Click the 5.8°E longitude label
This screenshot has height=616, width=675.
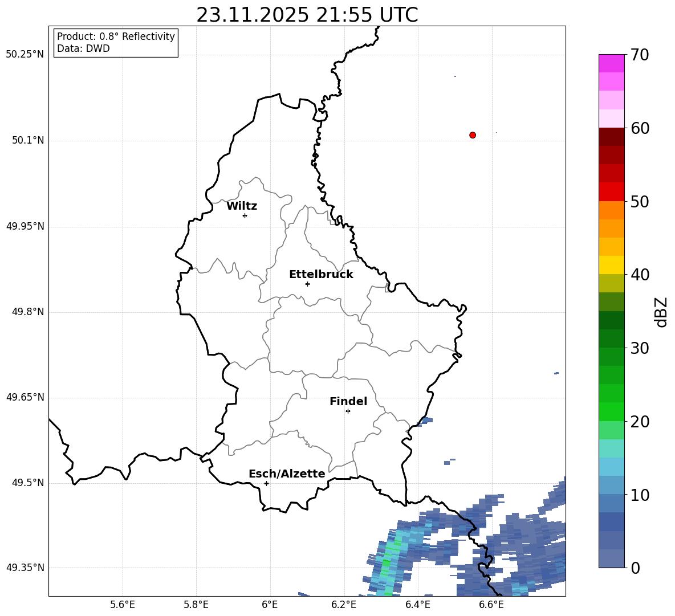tap(196, 605)
